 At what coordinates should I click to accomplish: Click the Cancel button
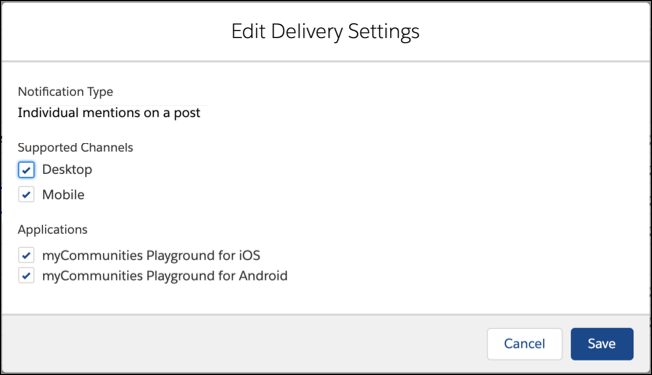(524, 344)
